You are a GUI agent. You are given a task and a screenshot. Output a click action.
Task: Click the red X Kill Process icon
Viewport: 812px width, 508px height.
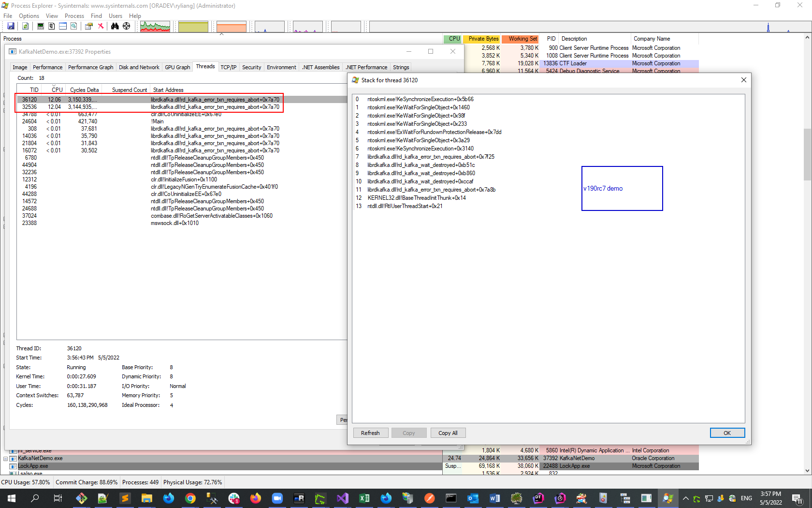[101, 26]
